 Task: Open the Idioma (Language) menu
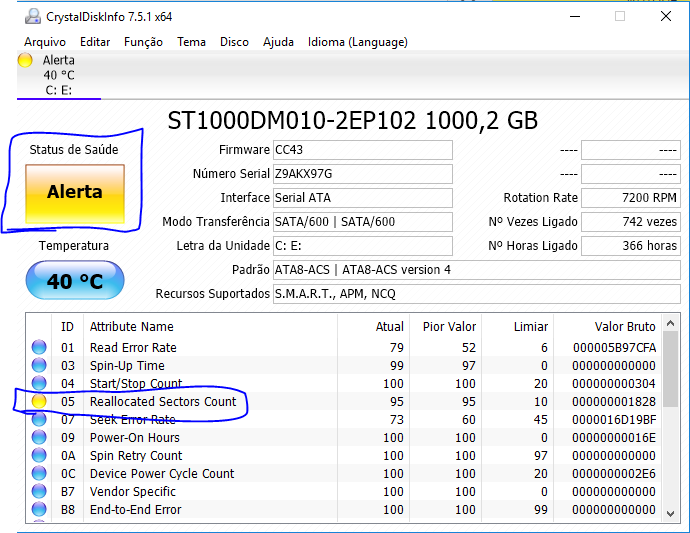point(358,42)
